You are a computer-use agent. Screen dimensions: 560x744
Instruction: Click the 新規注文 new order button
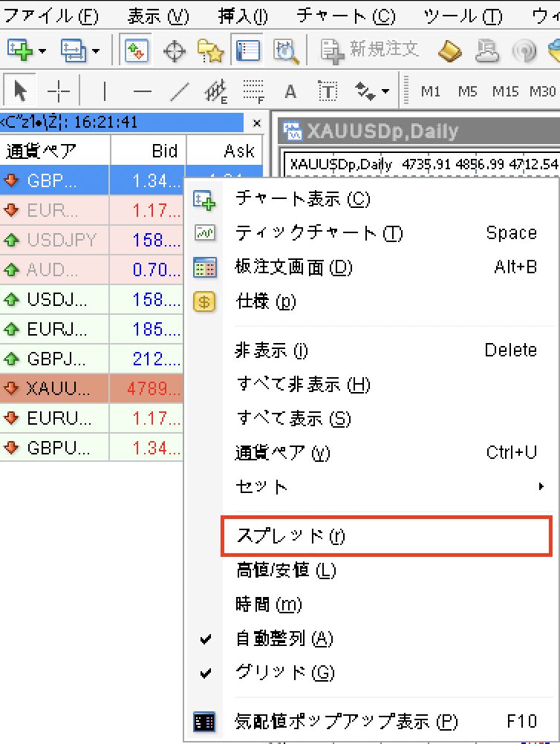click(x=370, y=50)
